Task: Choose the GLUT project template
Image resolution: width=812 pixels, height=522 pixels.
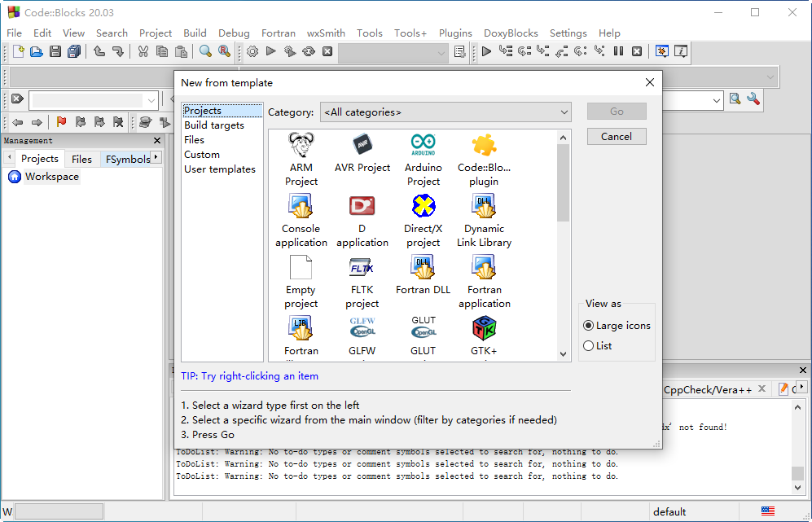Action: tap(423, 336)
